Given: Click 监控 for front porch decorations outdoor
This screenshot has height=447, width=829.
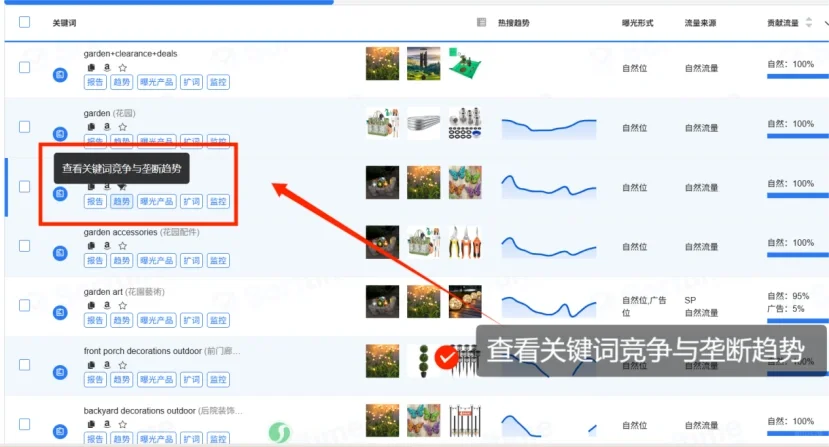Looking at the screenshot, I should click(218, 379).
